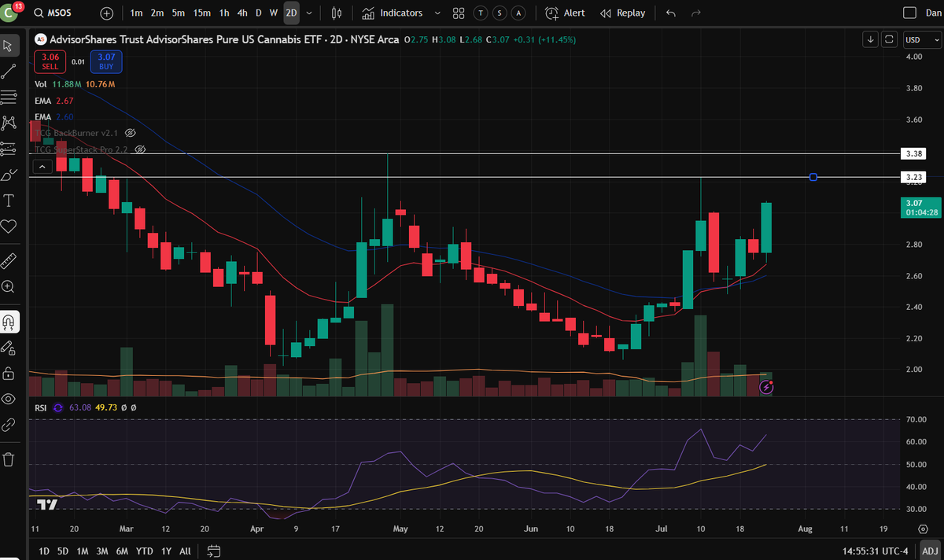
Task: Show the TCG BackBurner v2.1 indicator
Action: click(131, 133)
